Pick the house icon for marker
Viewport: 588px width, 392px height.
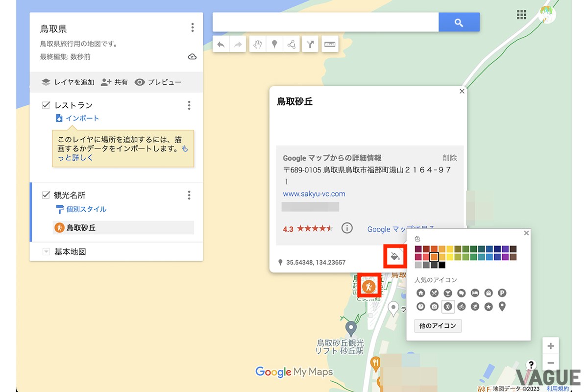(x=420, y=293)
